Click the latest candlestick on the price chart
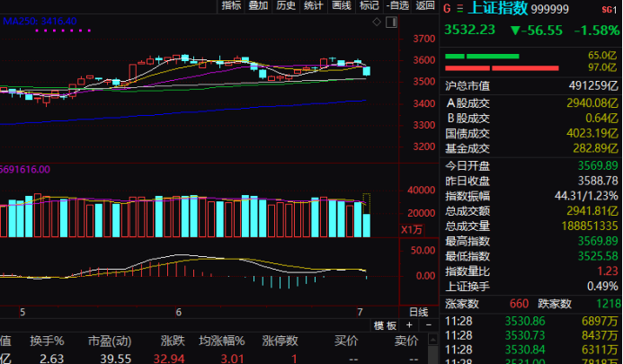Image resolution: width=623 pixels, height=364 pixels. click(366, 71)
